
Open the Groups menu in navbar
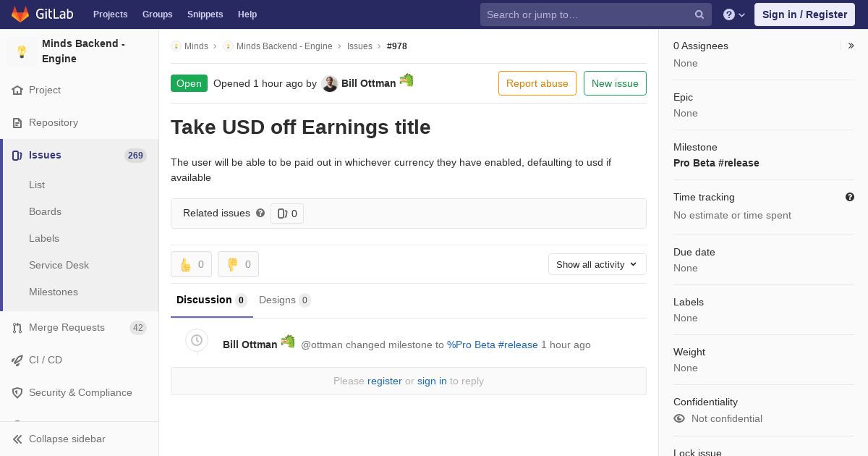point(158,14)
